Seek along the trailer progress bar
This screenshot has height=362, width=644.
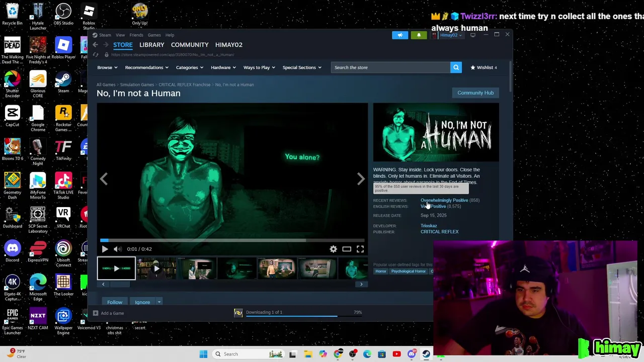pos(232,240)
